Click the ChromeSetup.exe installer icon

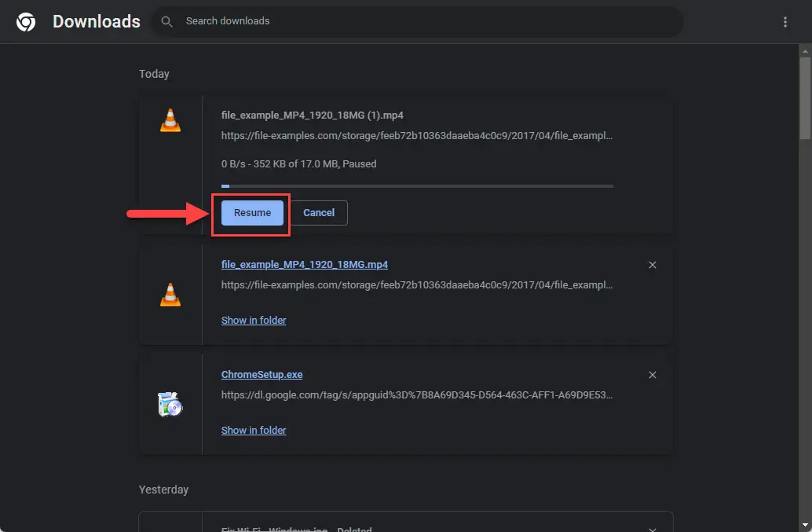coord(170,404)
